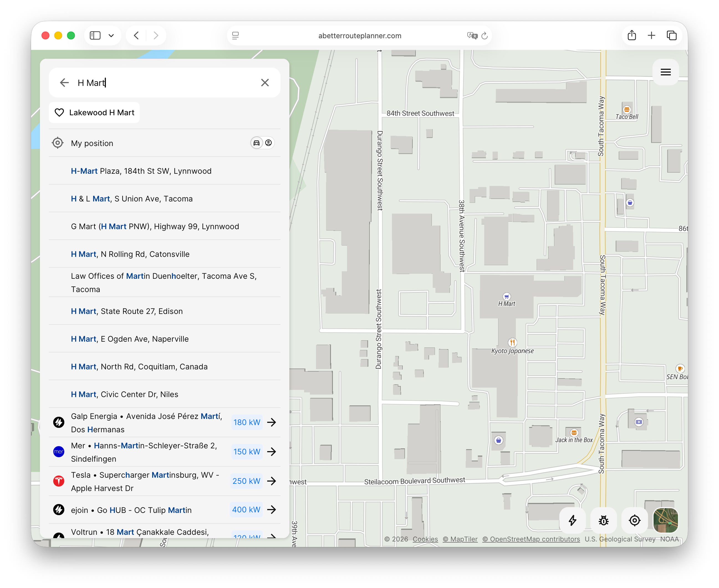Select H Mart, State Route 27, Edison
Image resolution: width=719 pixels, height=588 pixels.
point(165,311)
